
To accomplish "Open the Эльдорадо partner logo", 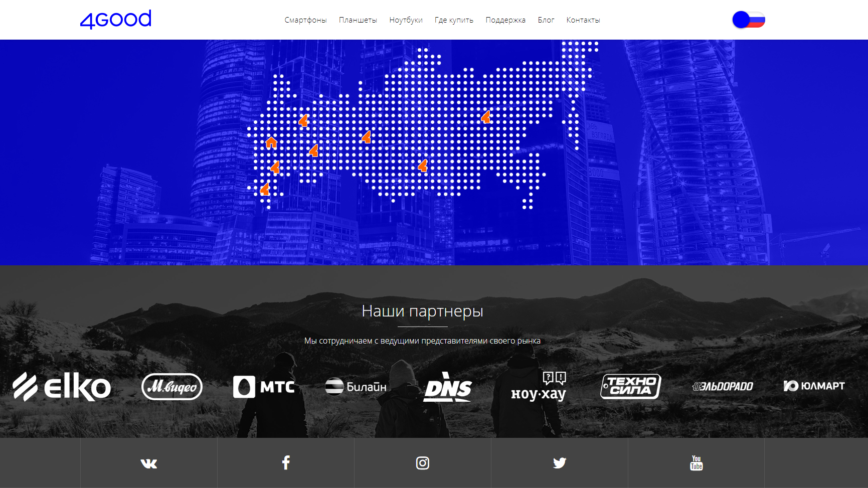I will point(723,386).
